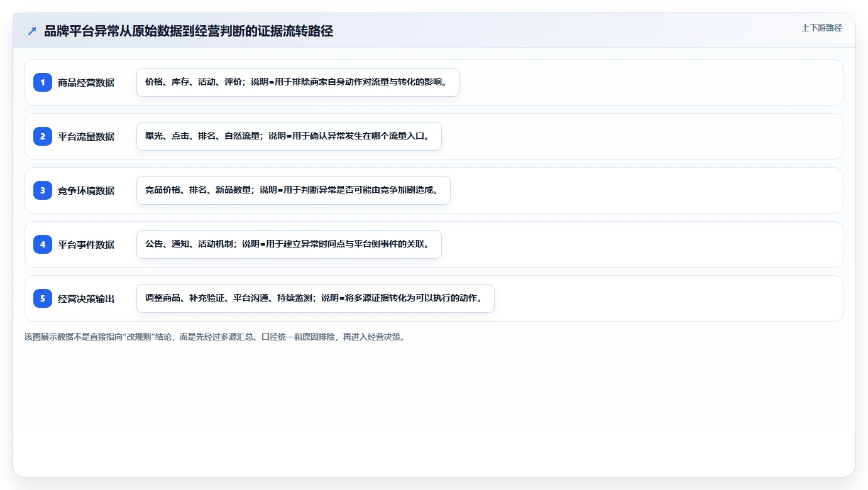The height and width of the screenshot is (490, 868).
Task: Click the step number 3 badge
Action: point(43,190)
